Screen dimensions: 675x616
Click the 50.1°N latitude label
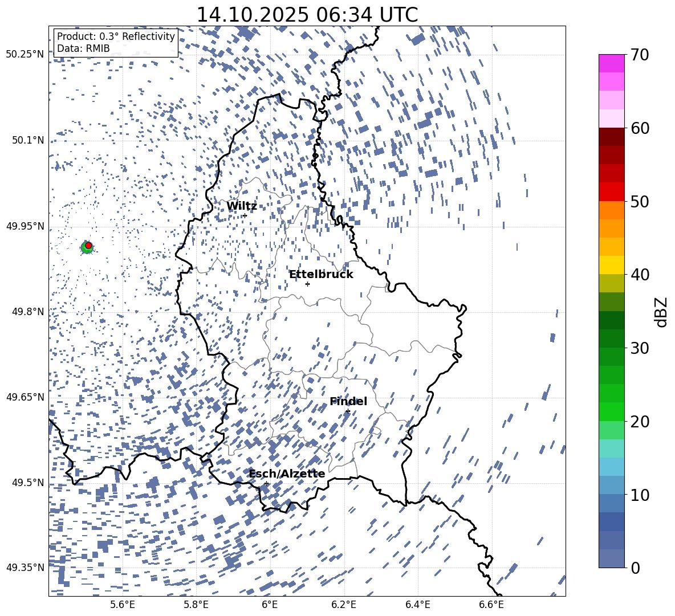(x=28, y=140)
